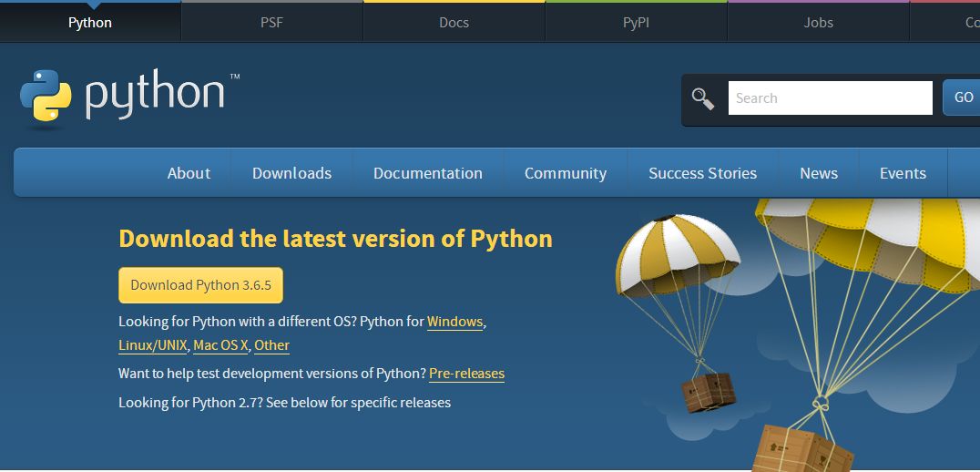Open the Python tab in top bar
The image size is (980, 472).
point(90,23)
